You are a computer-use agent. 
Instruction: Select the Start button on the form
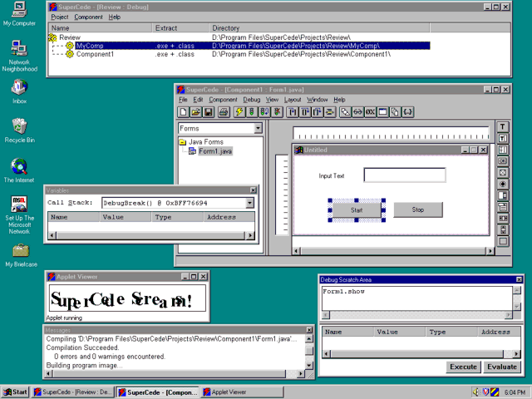click(x=357, y=210)
